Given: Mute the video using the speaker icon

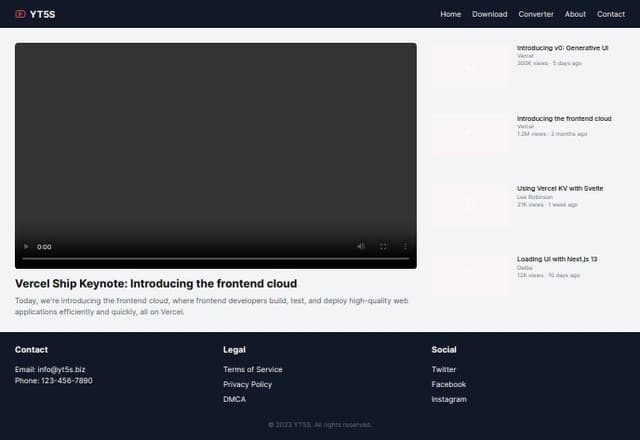Looking at the screenshot, I should click(361, 246).
